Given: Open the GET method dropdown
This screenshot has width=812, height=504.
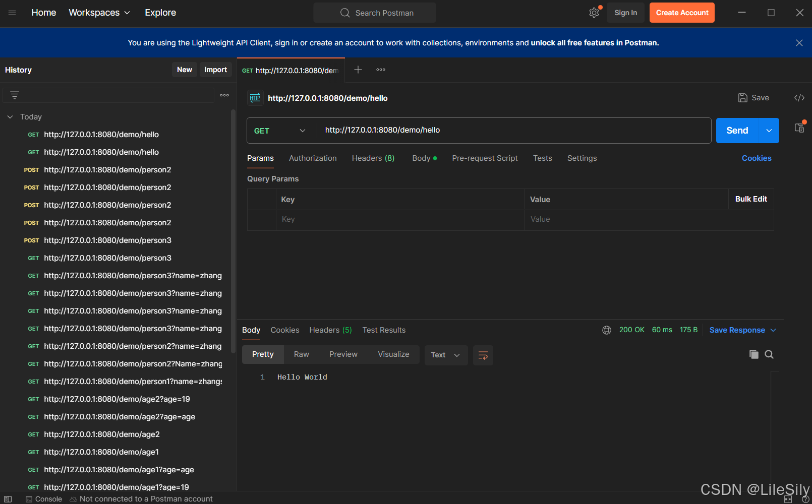Looking at the screenshot, I should 280,131.
